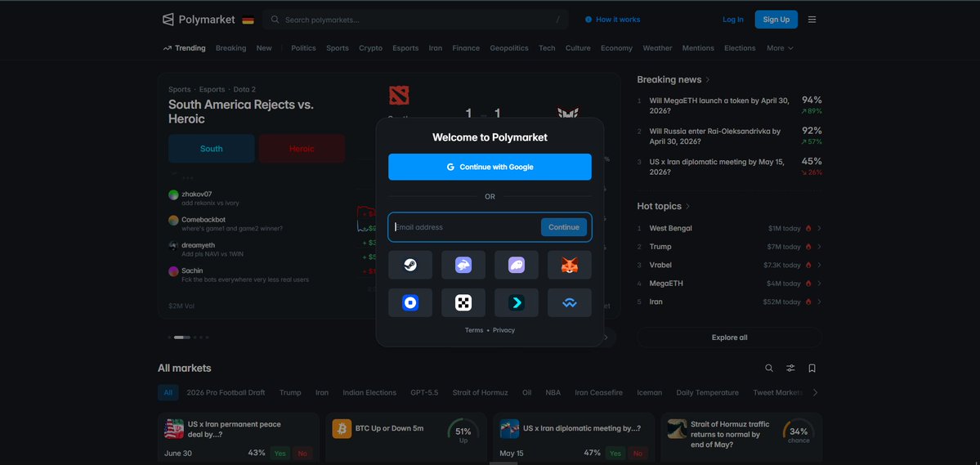980x465 pixels.
Task: Pick No on the May 15 diplomatic meeting
Action: pos(638,453)
